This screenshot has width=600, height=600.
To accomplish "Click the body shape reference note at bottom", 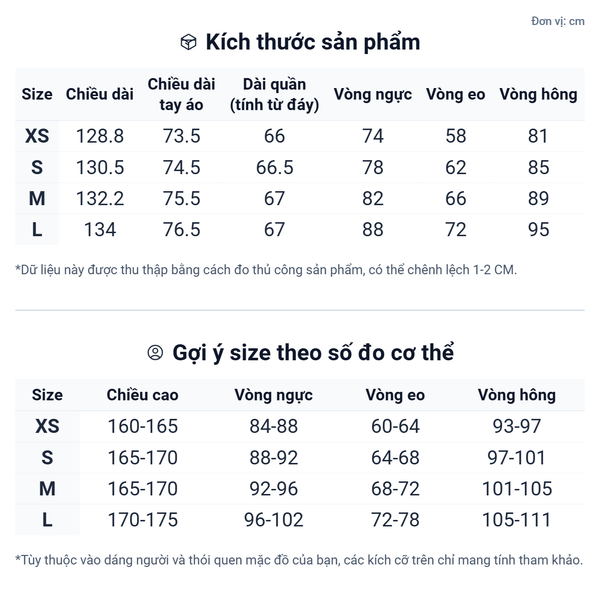I will click(x=299, y=560).
